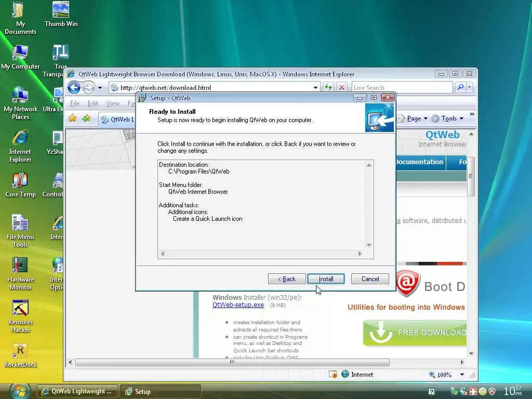Click the Back button in setup
This screenshot has height=399, width=532.
point(287,279)
